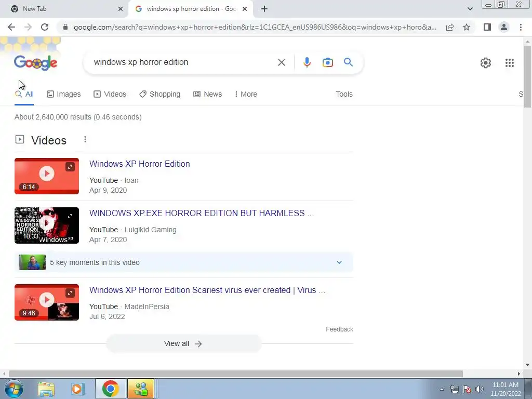Open options beside Videos heading

(x=85, y=139)
